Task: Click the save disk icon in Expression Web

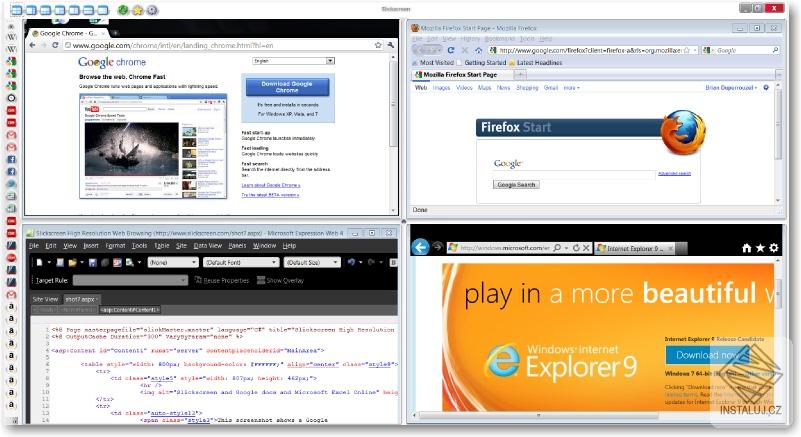Action: [x=92, y=263]
